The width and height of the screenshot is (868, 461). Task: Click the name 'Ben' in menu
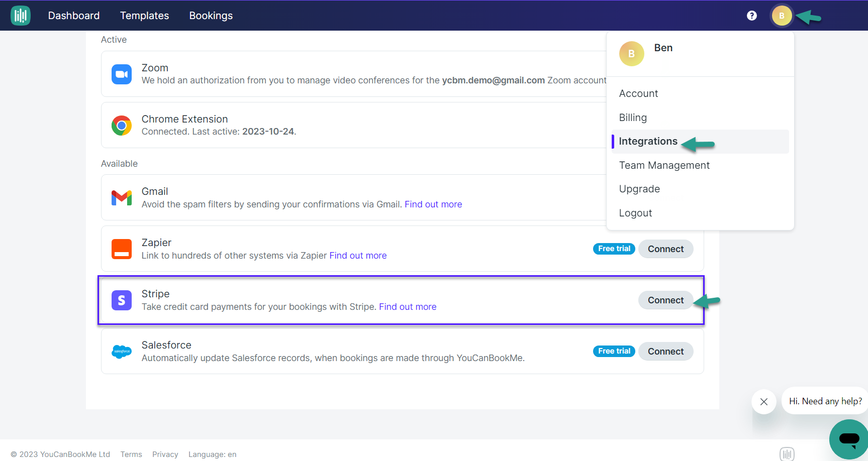point(663,48)
